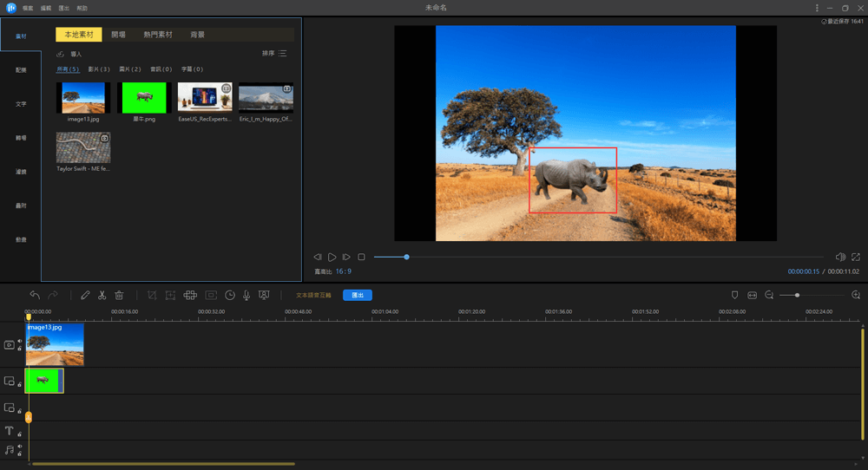Viewport: 868px width, 470px height.
Task: Click the scissors split tool in timeline toolbar
Action: point(102,295)
